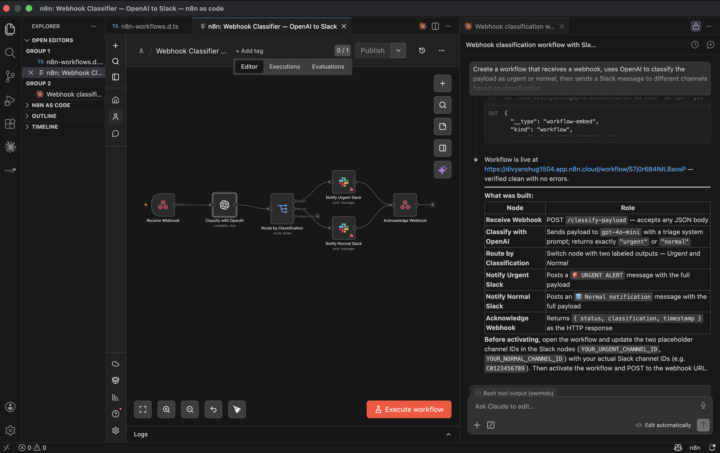Image resolution: width=720 pixels, height=453 pixels.
Task: Switch to Editor tab
Action: point(249,67)
